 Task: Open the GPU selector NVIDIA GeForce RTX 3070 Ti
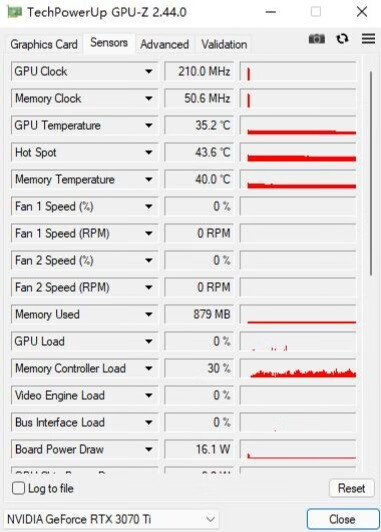pyautogui.click(x=111, y=519)
